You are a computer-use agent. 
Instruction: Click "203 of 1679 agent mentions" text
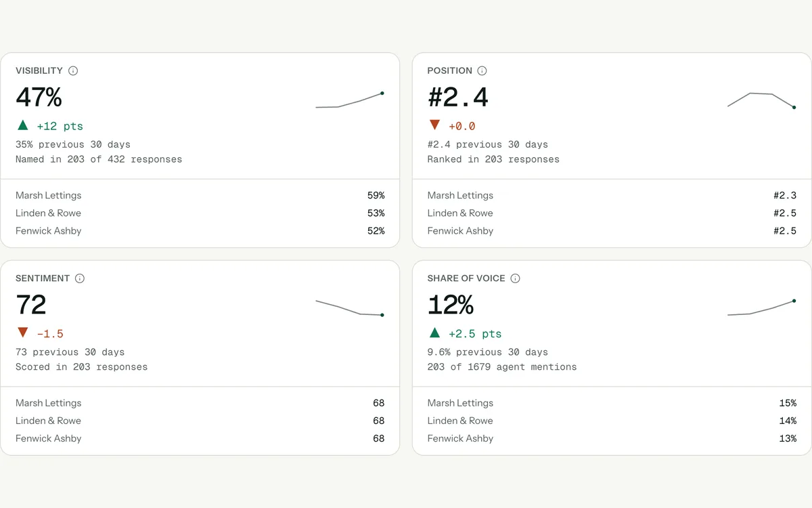502,367
